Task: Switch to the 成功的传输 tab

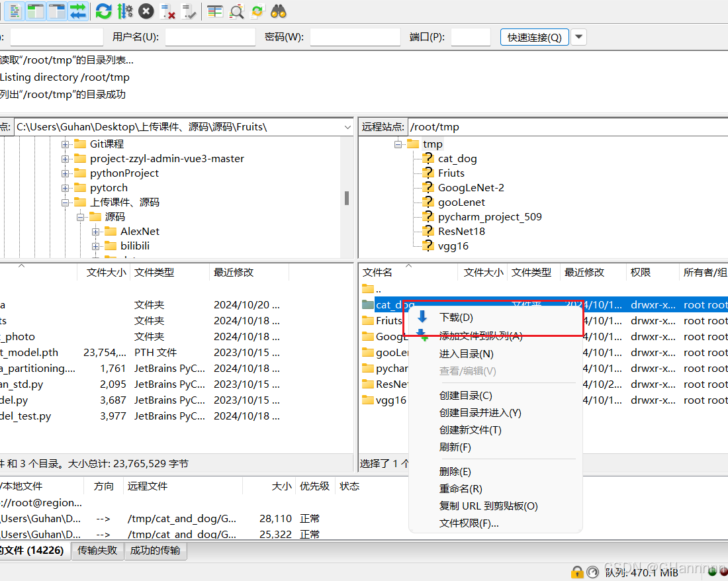Action: click(156, 550)
